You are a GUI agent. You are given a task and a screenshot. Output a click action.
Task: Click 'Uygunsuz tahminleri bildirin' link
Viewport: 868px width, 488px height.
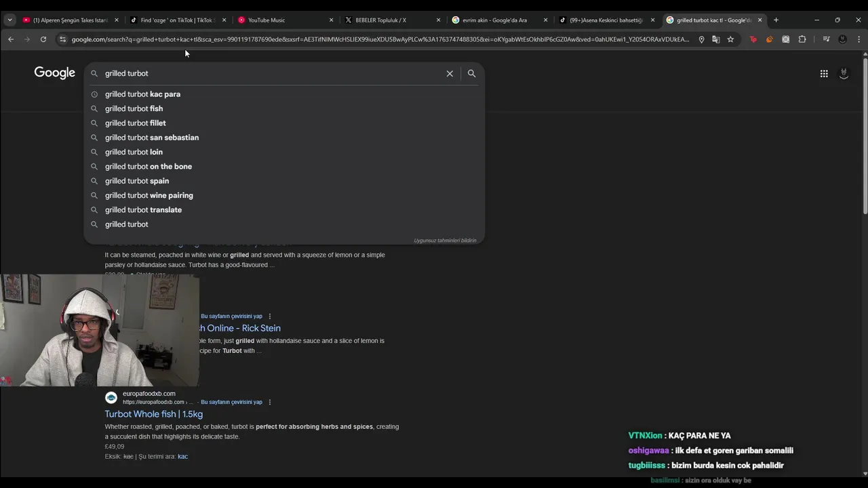[x=445, y=241]
